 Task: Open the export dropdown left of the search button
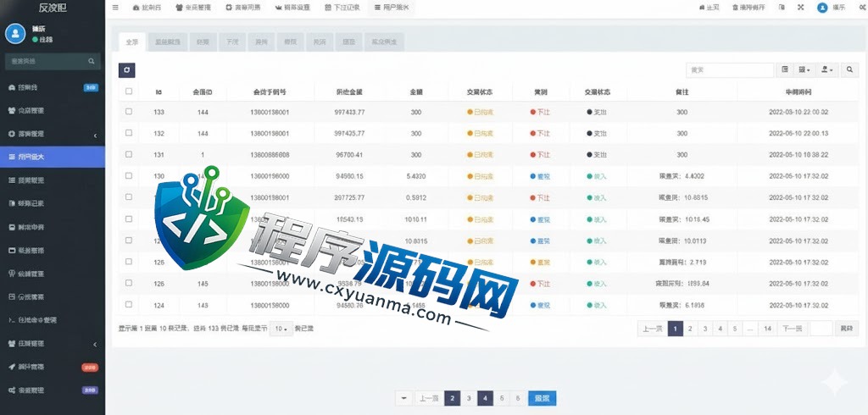tap(828, 69)
